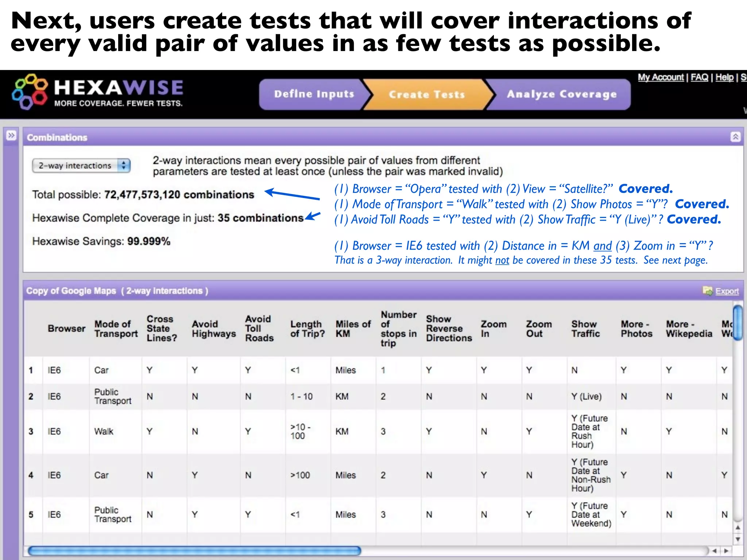Click the table scroll up arrow
The width and height of the screenshot is (747, 560).
click(738, 528)
